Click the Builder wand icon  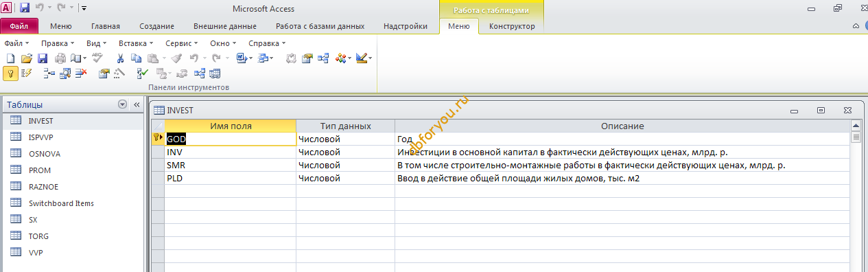click(119, 73)
